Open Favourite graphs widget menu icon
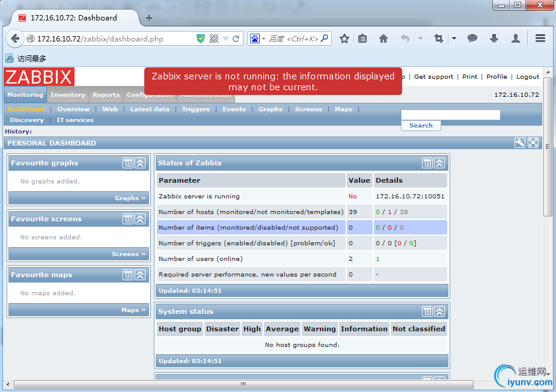556x392 pixels. (128, 163)
